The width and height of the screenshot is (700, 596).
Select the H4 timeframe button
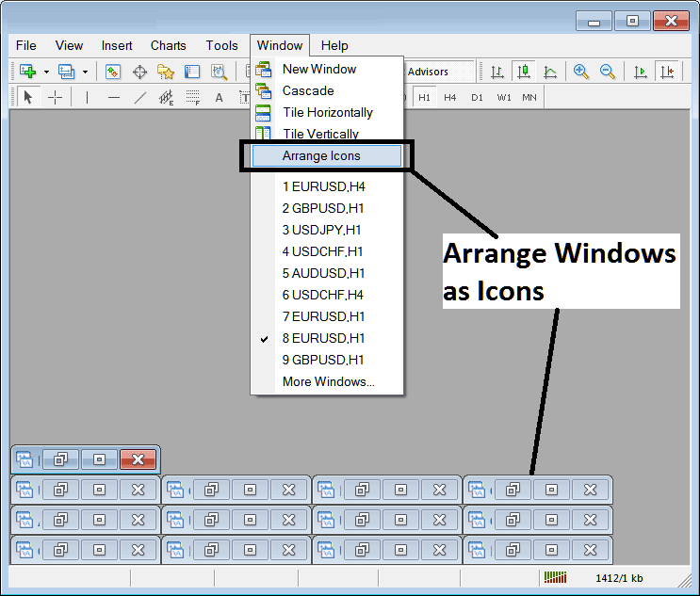tap(450, 97)
